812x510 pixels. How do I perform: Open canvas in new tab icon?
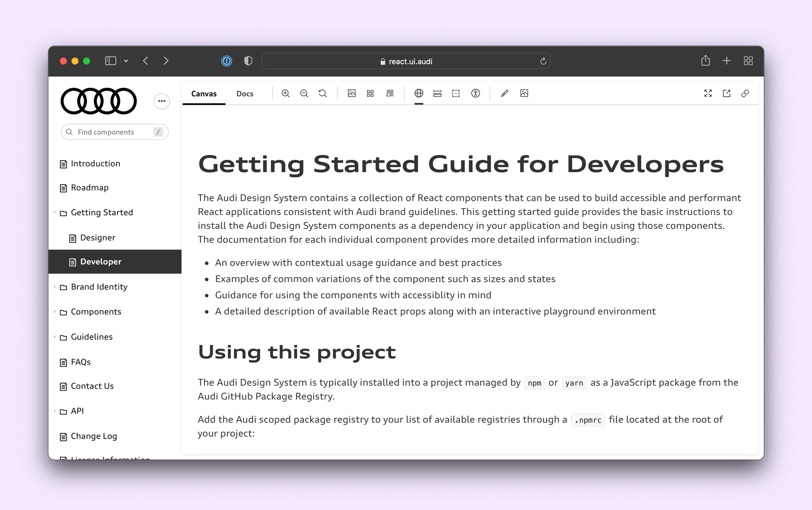pos(726,93)
